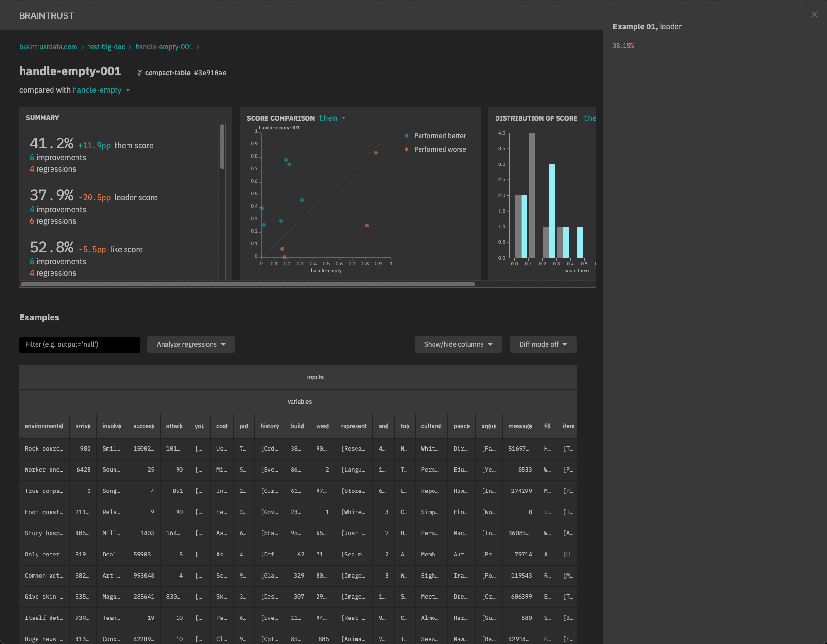The width and height of the screenshot is (827, 644).
Task: Click the orange scatter point near top right
Action: pyautogui.click(x=376, y=153)
